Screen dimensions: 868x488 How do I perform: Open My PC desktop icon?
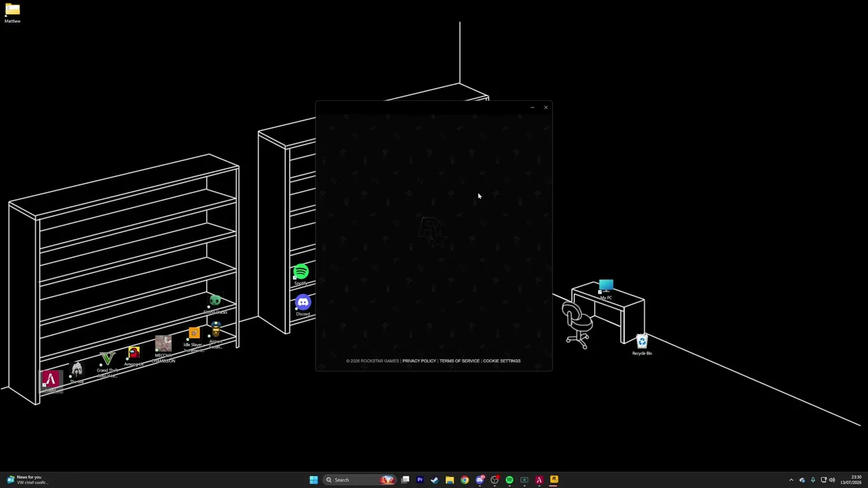606,289
